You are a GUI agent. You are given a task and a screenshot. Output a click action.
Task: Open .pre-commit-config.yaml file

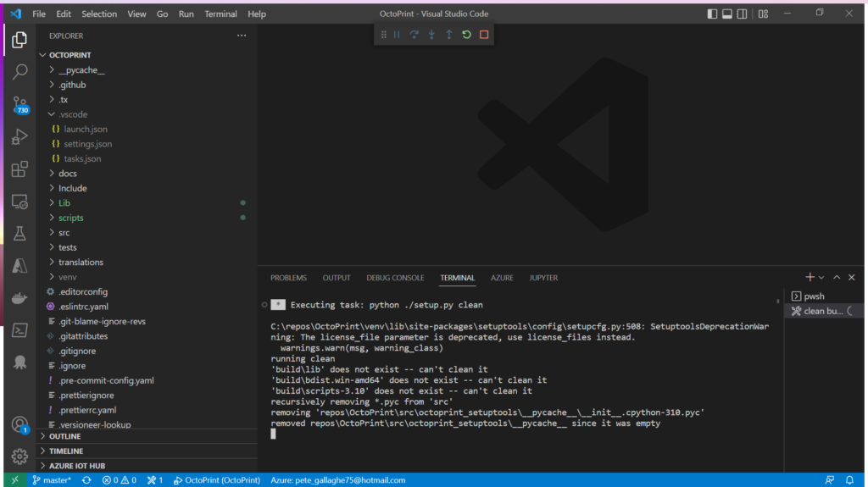point(147,380)
